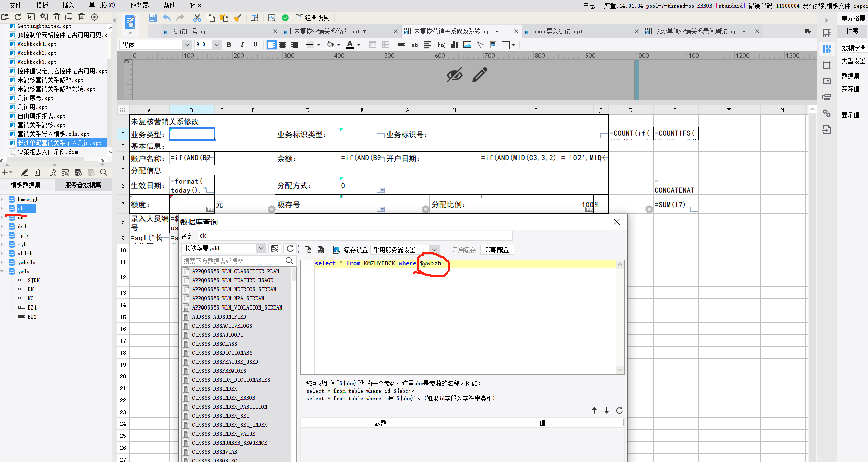
Task: Open the 模板 menu
Action: tap(42, 5)
